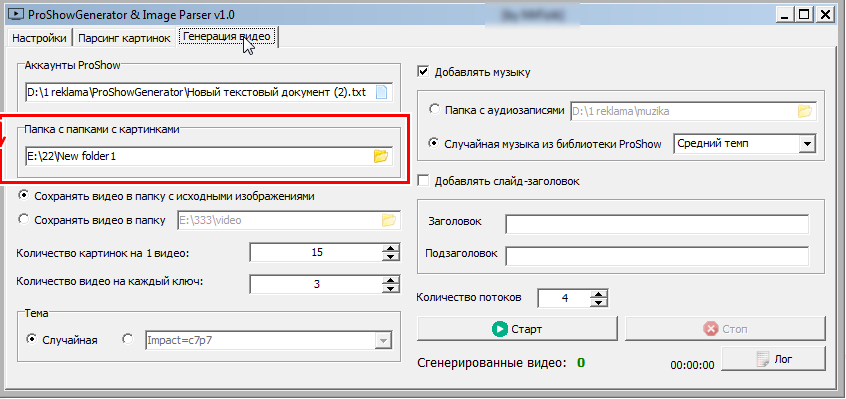Increase Количество видео на каждый ключ value
Image resolution: width=846 pixels, height=399 pixels.
point(390,280)
